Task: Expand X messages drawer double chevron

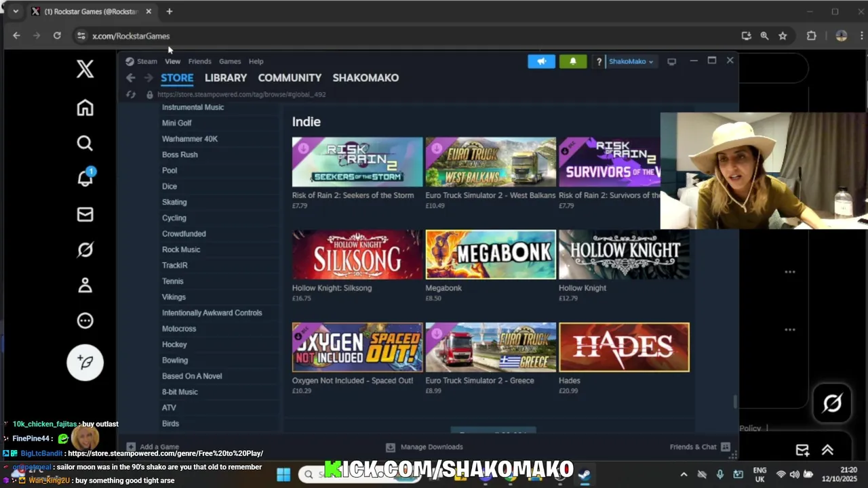Action: (x=827, y=450)
